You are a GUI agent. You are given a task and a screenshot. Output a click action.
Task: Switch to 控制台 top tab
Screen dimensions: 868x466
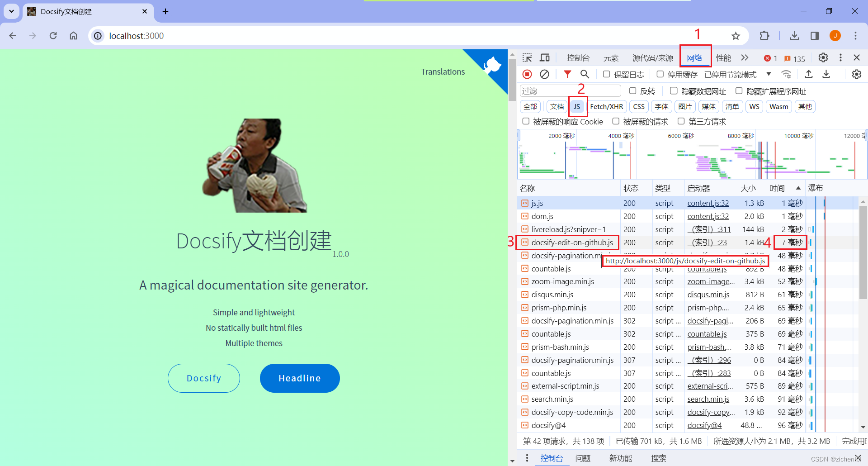(x=578, y=58)
